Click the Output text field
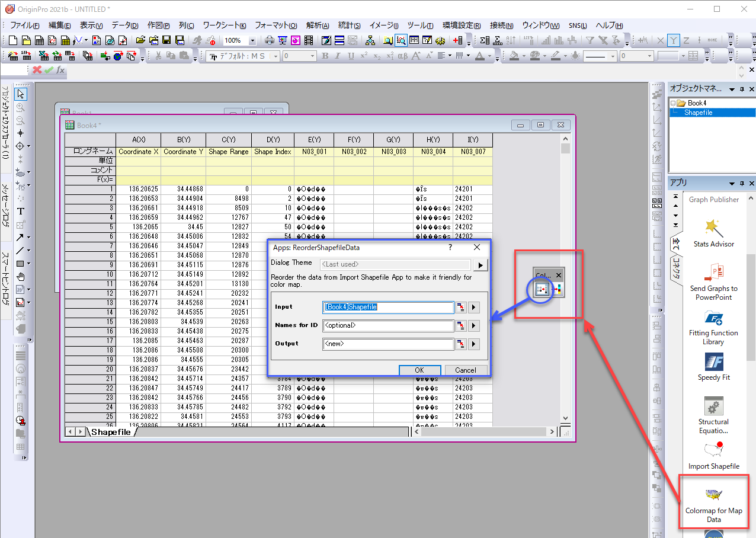 388,344
